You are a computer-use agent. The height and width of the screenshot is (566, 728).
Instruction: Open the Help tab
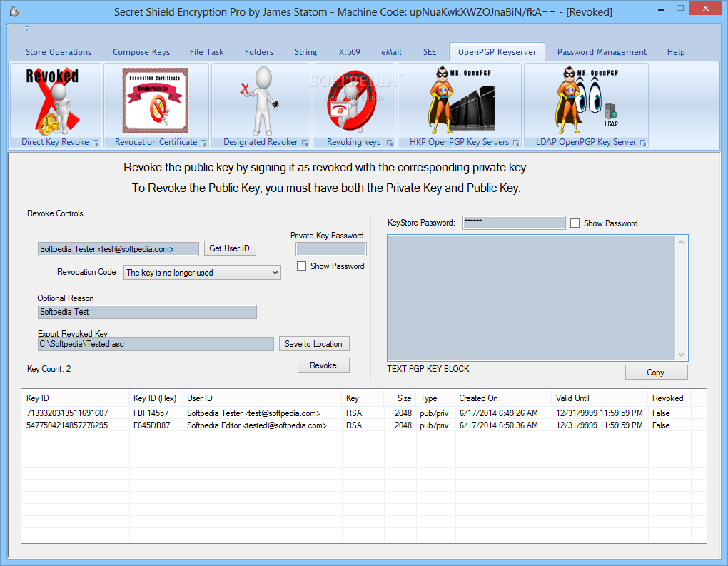[676, 52]
